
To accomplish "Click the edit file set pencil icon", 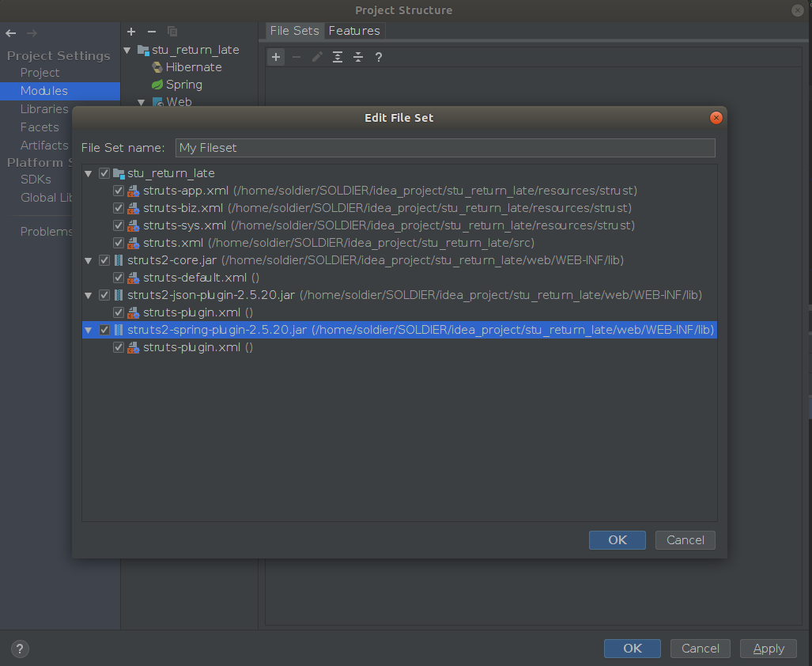I will pos(317,57).
